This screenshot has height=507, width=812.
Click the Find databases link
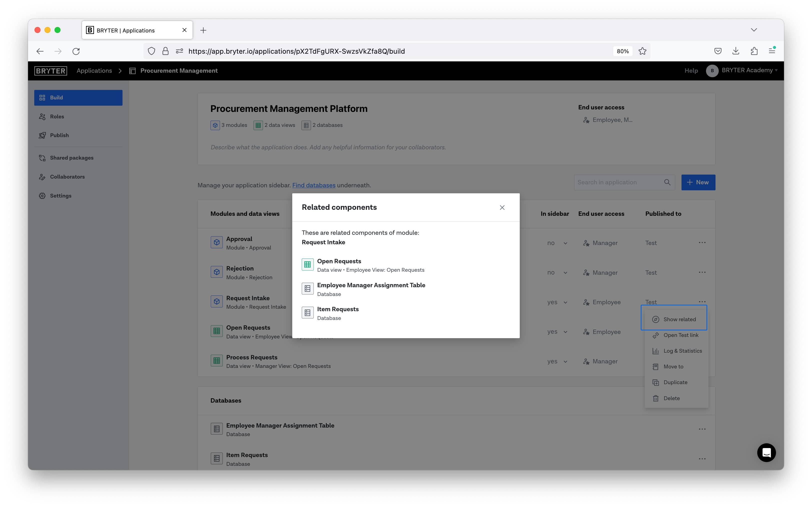pyautogui.click(x=314, y=185)
